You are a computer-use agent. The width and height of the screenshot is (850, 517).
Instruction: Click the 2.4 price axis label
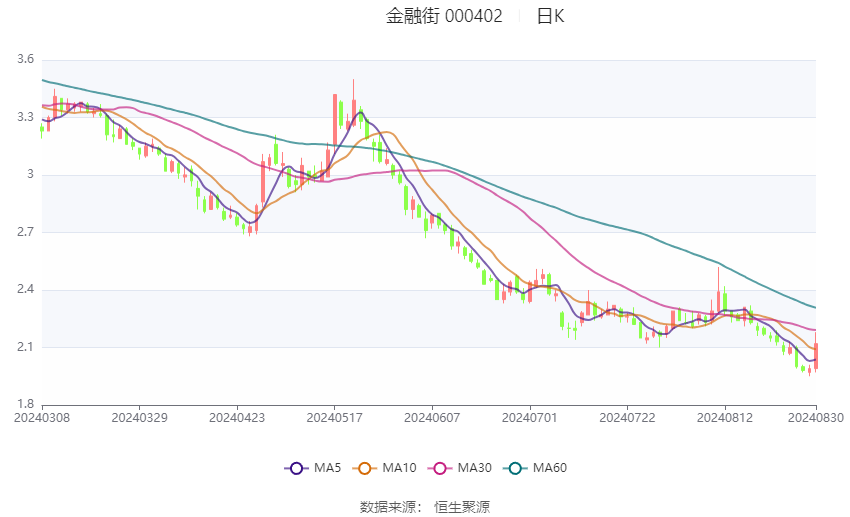point(25,289)
